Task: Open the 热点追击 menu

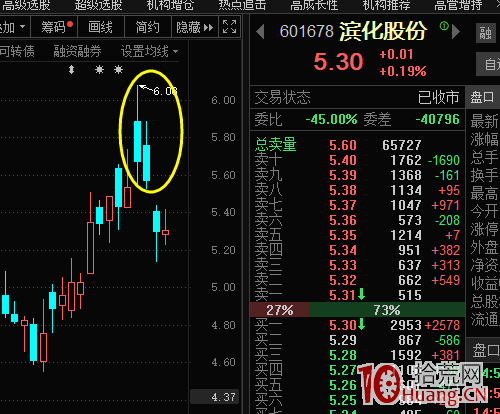Action: 242,5
